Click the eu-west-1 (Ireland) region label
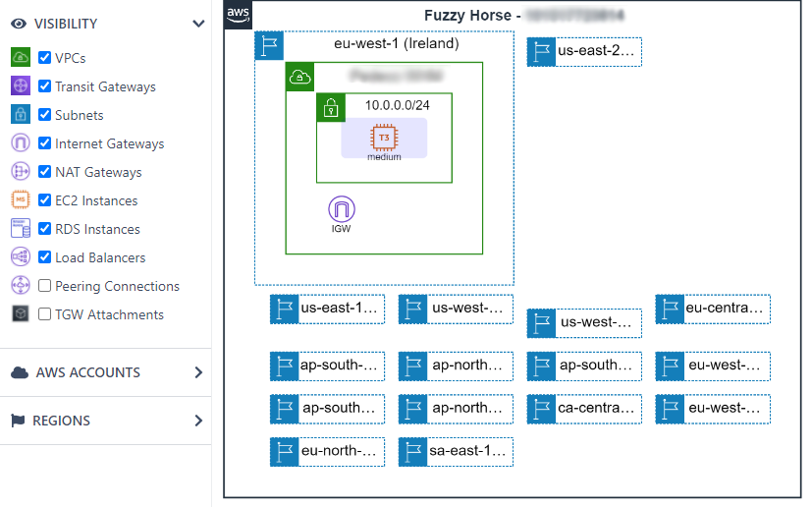812x507 pixels. coord(397,43)
